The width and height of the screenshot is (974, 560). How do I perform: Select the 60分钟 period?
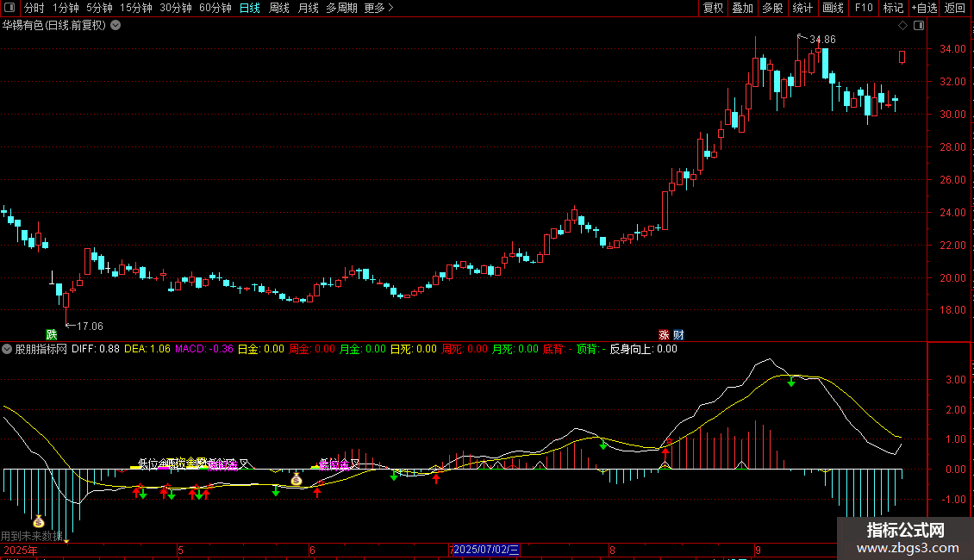click(x=215, y=8)
